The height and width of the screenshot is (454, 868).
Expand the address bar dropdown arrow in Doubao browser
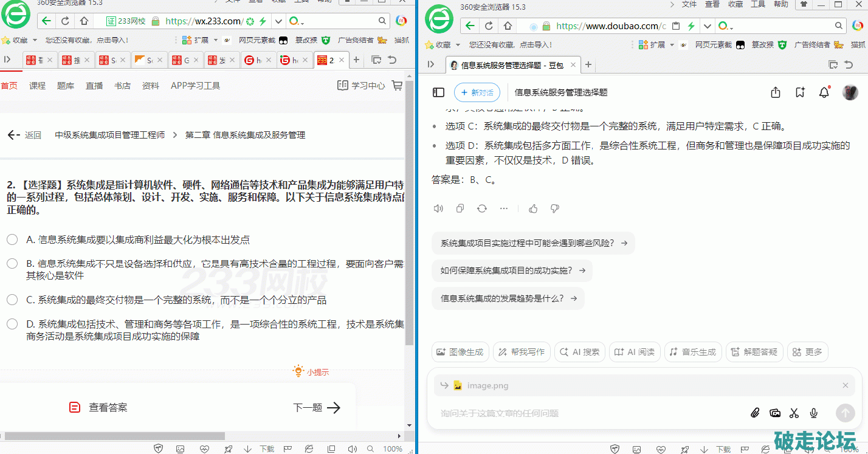click(706, 26)
